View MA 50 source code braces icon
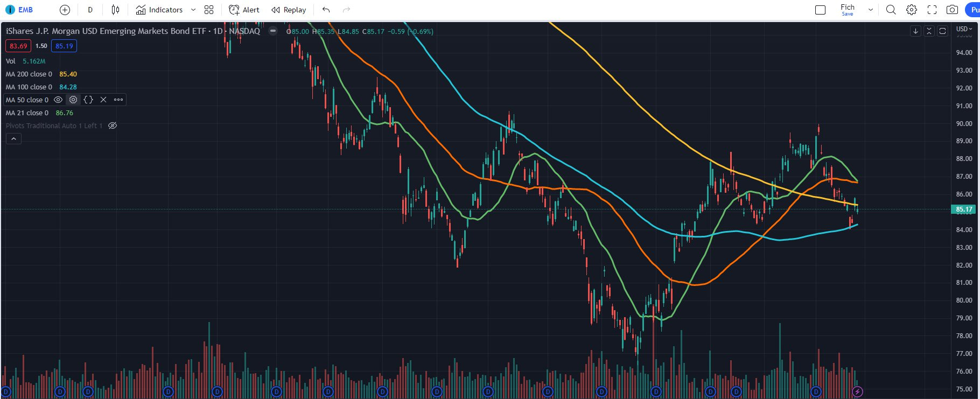This screenshot has width=980, height=399. [x=88, y=100]
